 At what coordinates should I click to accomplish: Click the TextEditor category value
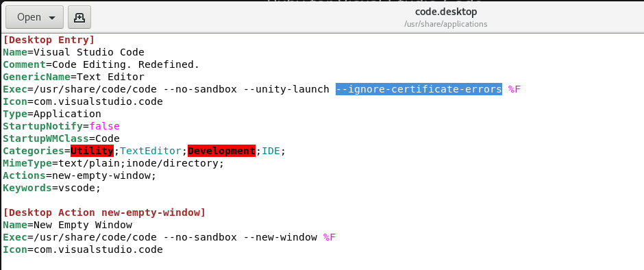[x=151, y=151]
